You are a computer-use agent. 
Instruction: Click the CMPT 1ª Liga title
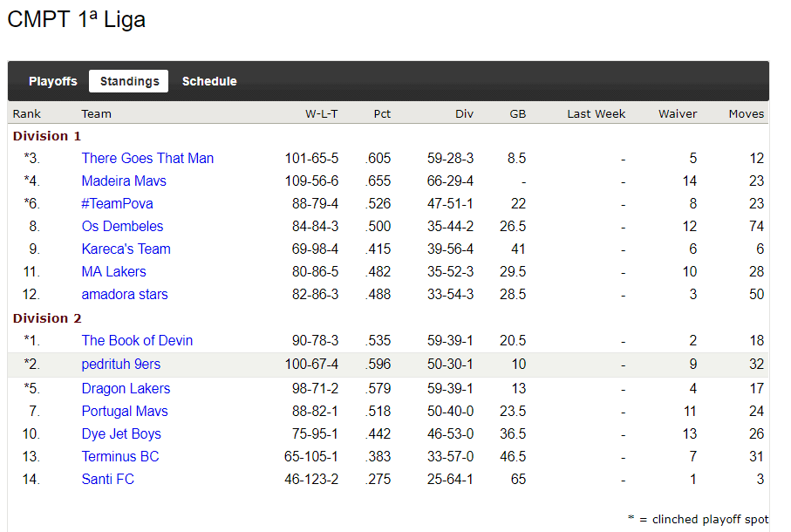coord(76,20)
